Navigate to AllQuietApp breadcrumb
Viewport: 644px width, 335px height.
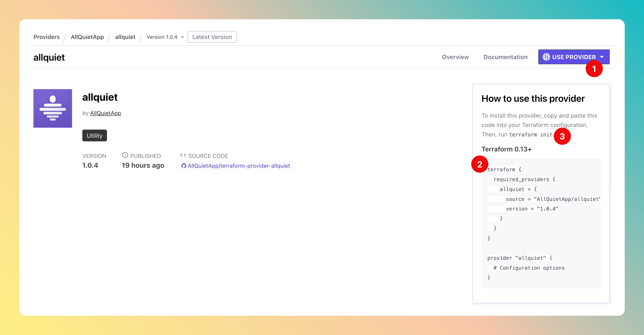point(87,37)
